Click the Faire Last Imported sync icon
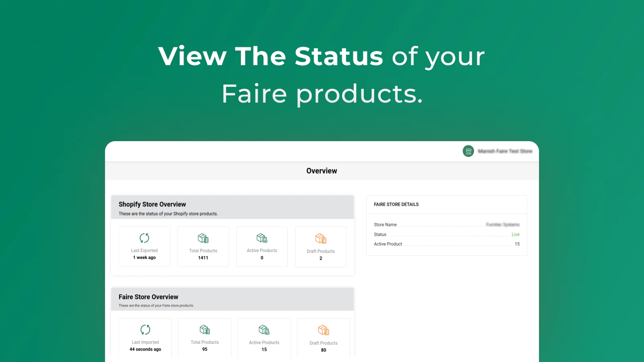 click(145, 330)
